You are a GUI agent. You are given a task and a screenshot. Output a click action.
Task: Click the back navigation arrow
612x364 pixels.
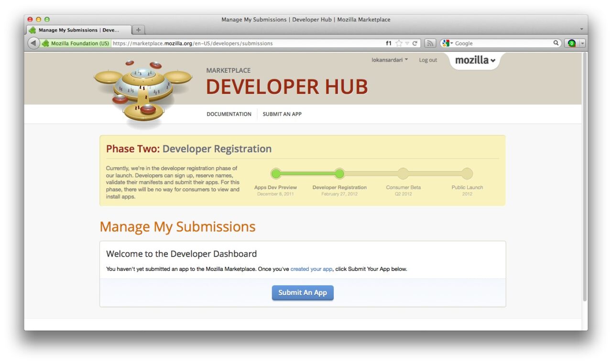pos(33,43)
